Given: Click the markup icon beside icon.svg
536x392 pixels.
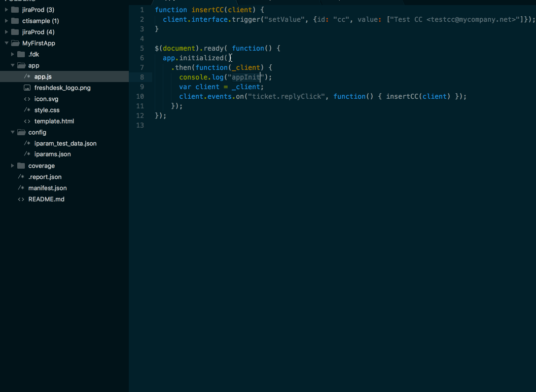Looking at the screenshot, I should tap(28, 99).
